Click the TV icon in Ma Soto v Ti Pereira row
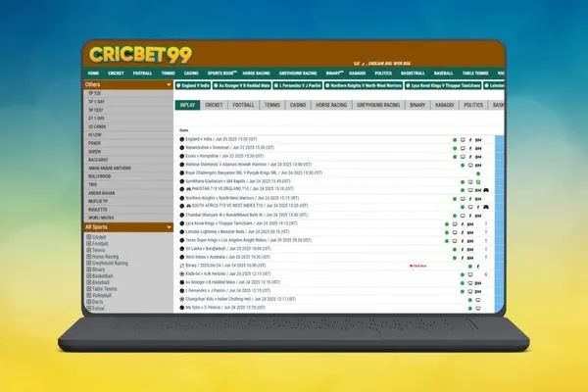Image resolution: width=588 pixels, height=392 pixels. tap(478, 309)
